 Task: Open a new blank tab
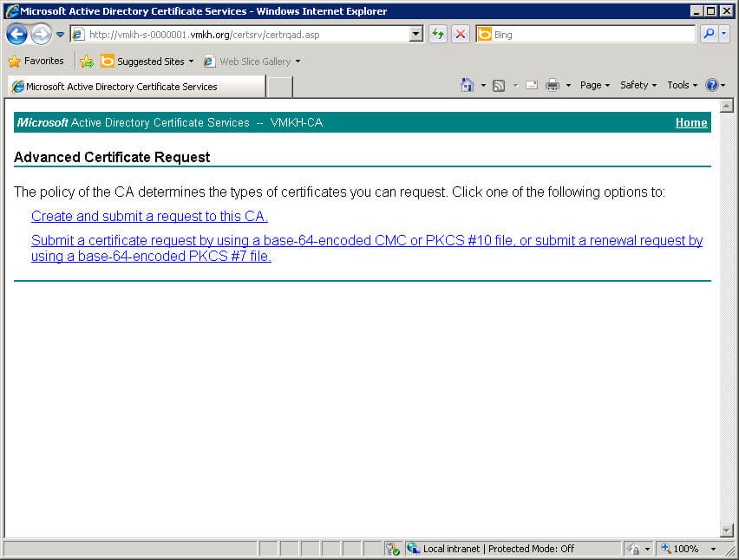[x=280, y=88]
